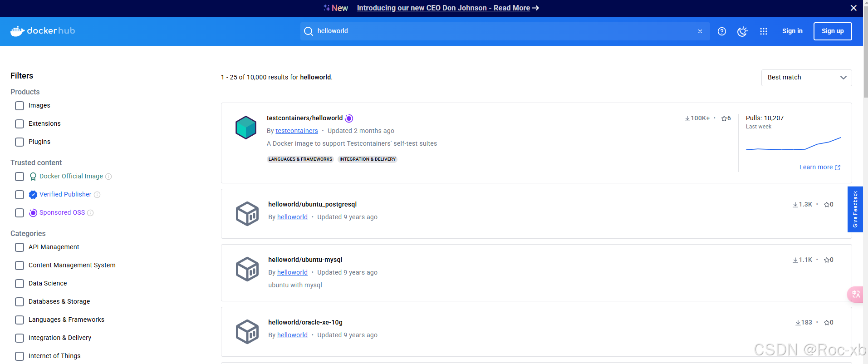The image size is (868, 364).
Task: Open the helloworld/oracle-xe-10g repository title
Action: click(305, 322)
